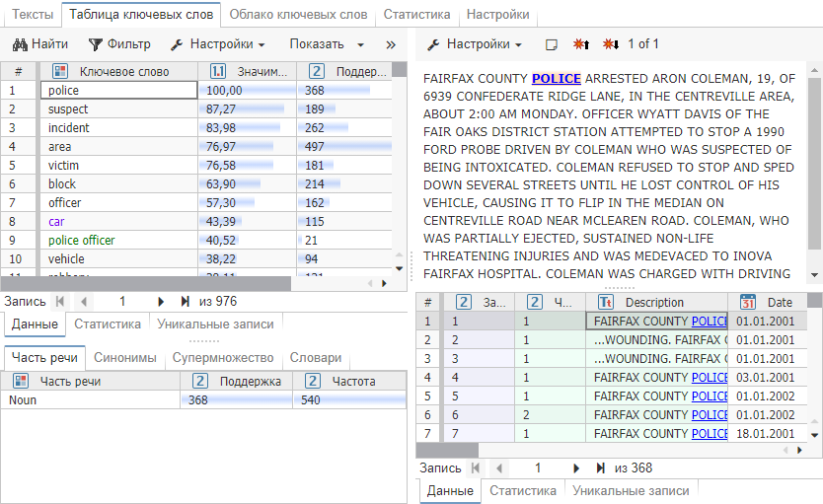
Task: Go to next record in keyword table
Action: tap(161, 302)
